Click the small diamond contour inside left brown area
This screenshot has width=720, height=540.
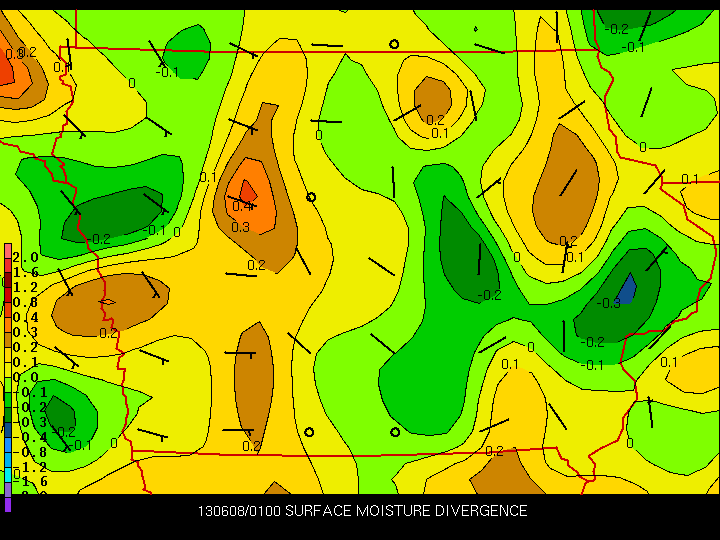click(107, 302)
